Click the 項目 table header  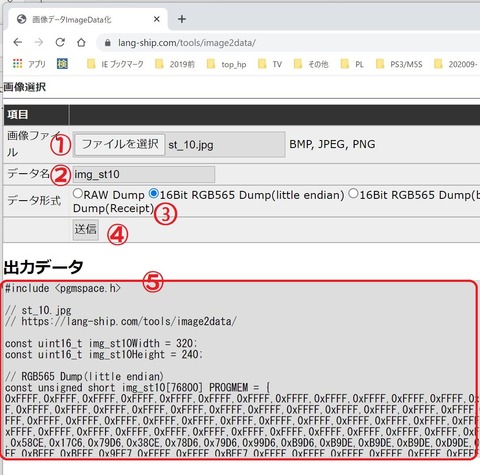pos(18,115)
